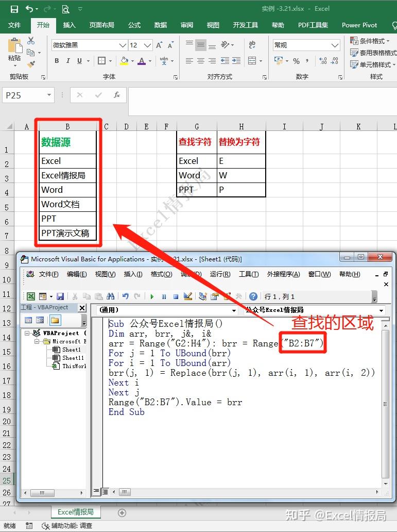
Task: Click the Save icon in Excel's quick access toolbar
Action: [x=14, y=9]
